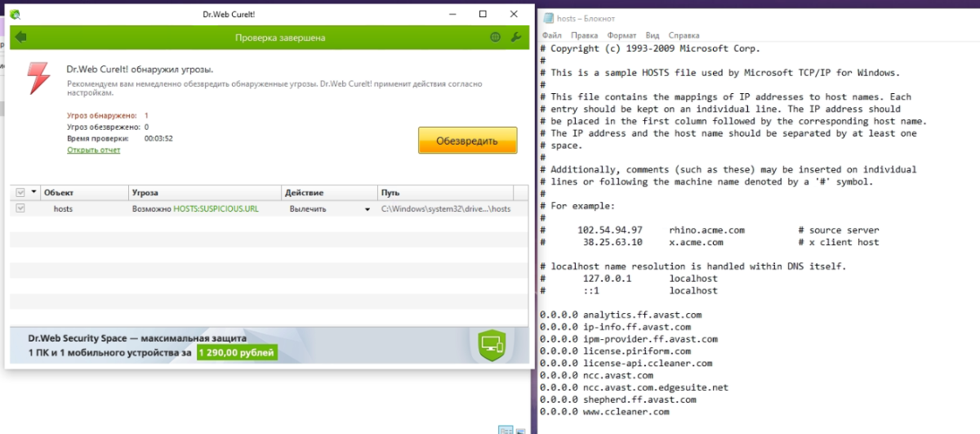Click the Dr.Web CureIt! title bar logo
Viewport: 980px width, 434px height.
point(16,14)
